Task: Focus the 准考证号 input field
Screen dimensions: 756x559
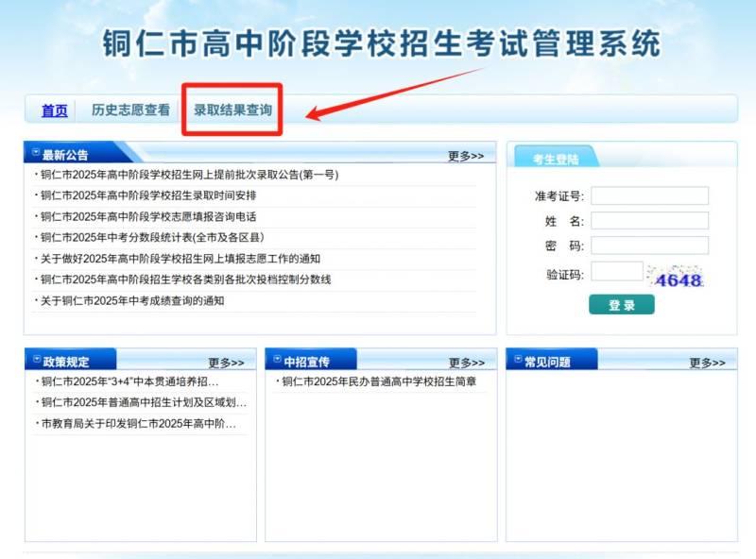Action: pos(649,195)
